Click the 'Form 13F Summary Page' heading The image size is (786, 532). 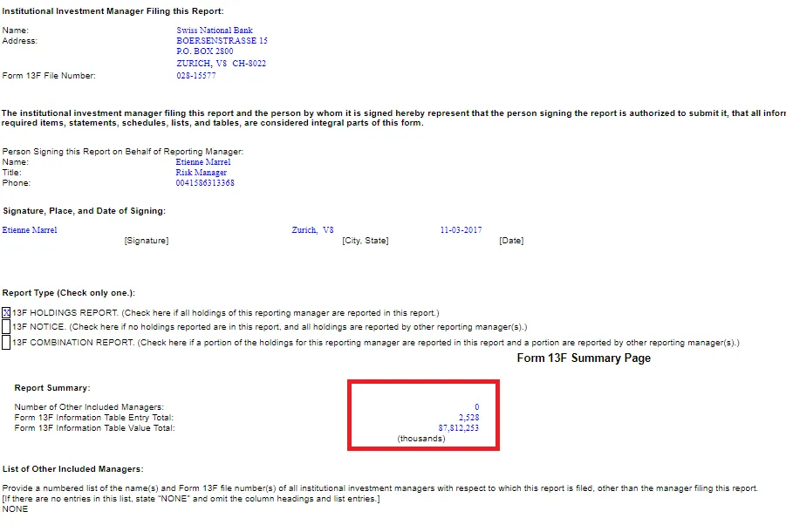click(x=584, y=358)
